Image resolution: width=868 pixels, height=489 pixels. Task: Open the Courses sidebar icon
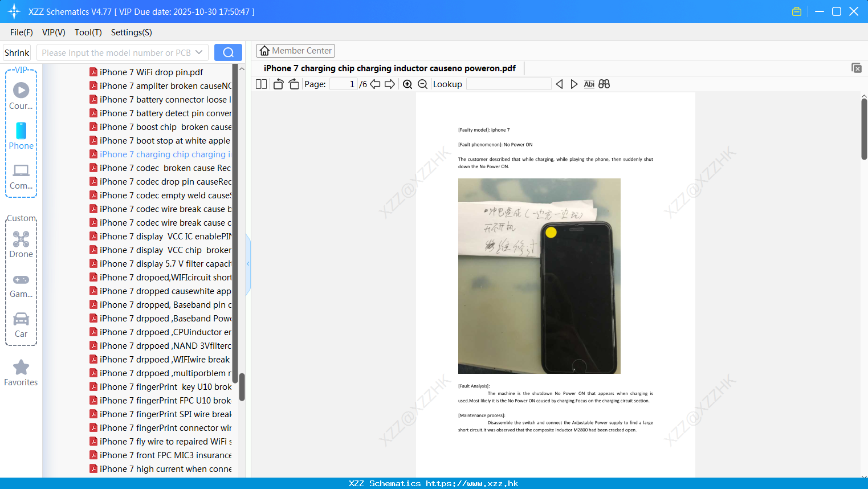point(21,96)
